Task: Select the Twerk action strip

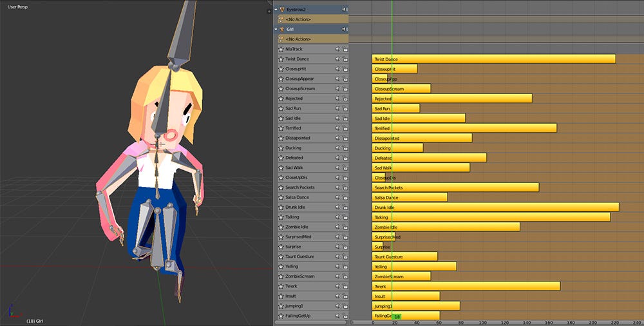Action: (466, 286)
